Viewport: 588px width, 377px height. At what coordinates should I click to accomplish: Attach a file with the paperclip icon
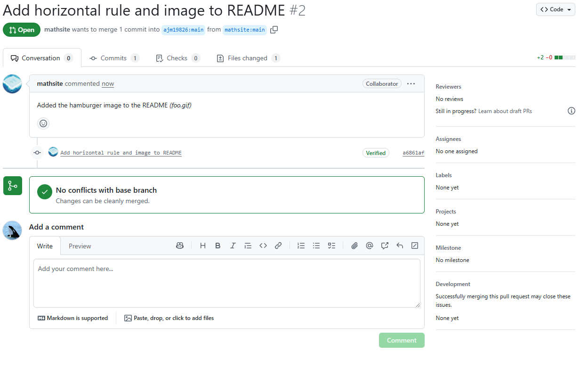click(354, 246)
